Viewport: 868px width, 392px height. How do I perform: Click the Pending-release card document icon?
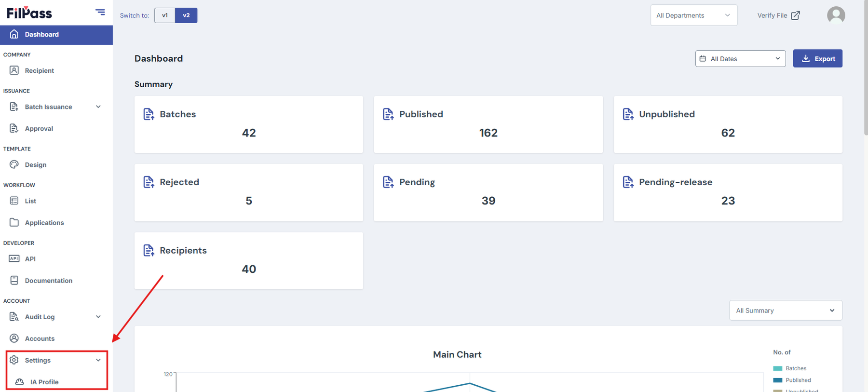(628, 182)
